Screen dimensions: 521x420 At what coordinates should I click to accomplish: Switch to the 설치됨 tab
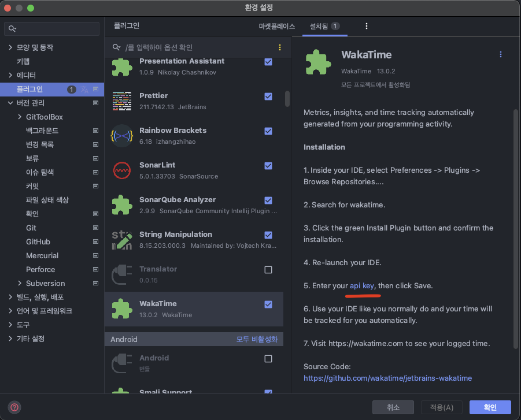tap(324, 26)
